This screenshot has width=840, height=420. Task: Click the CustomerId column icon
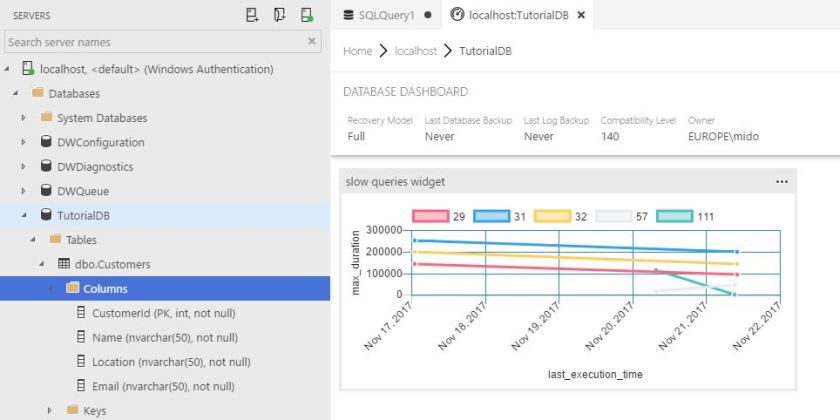(81, 313)
